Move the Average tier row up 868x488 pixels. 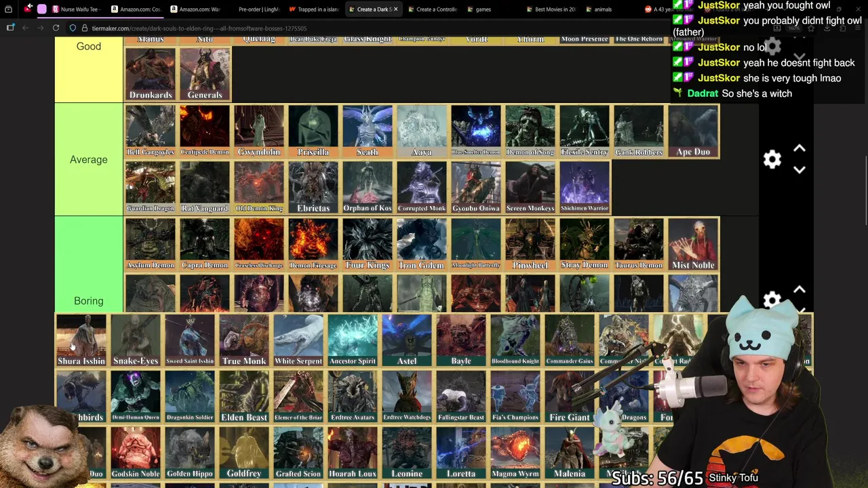(x=800, y=148)
